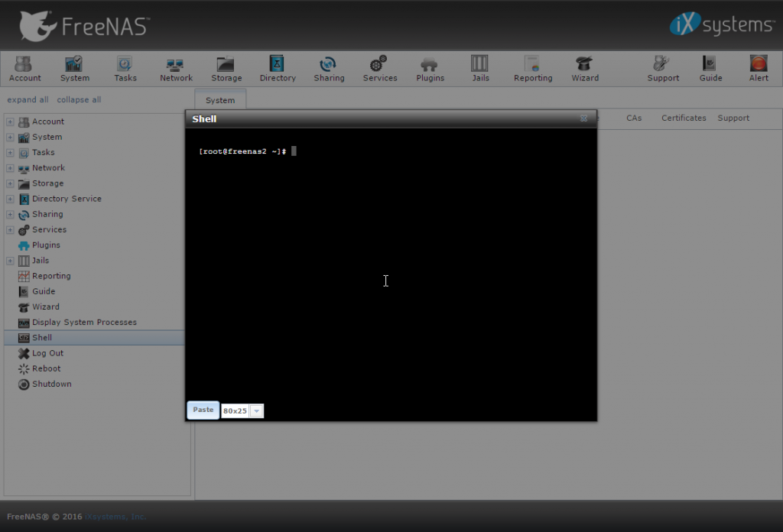Image resolution: width=783 pixels, height=532 pixels.
Task: Open the Storage section from the toolbar
Action: [226, 67]
